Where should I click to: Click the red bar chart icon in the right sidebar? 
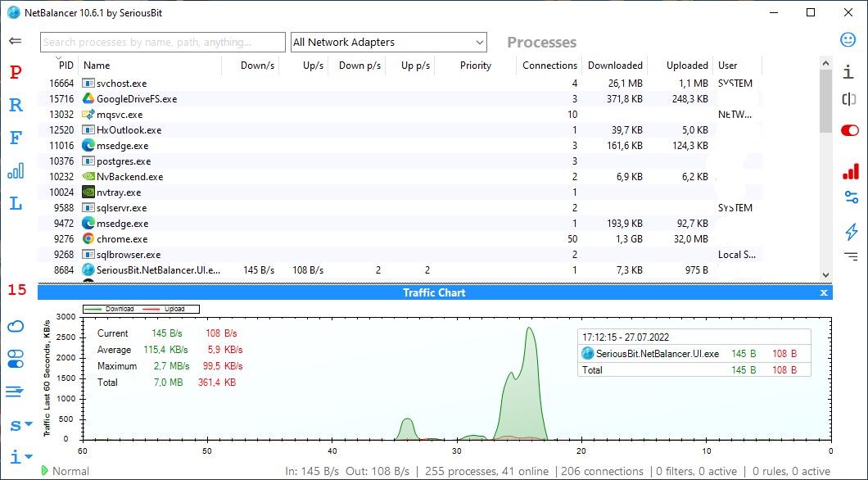click(x=850, y=172)
